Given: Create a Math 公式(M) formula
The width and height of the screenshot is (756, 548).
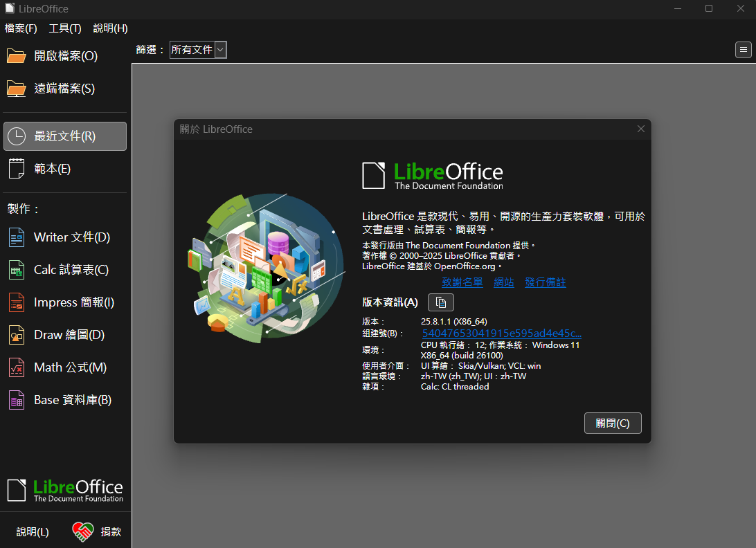Looking at the screenshot, I should point(65,367).
